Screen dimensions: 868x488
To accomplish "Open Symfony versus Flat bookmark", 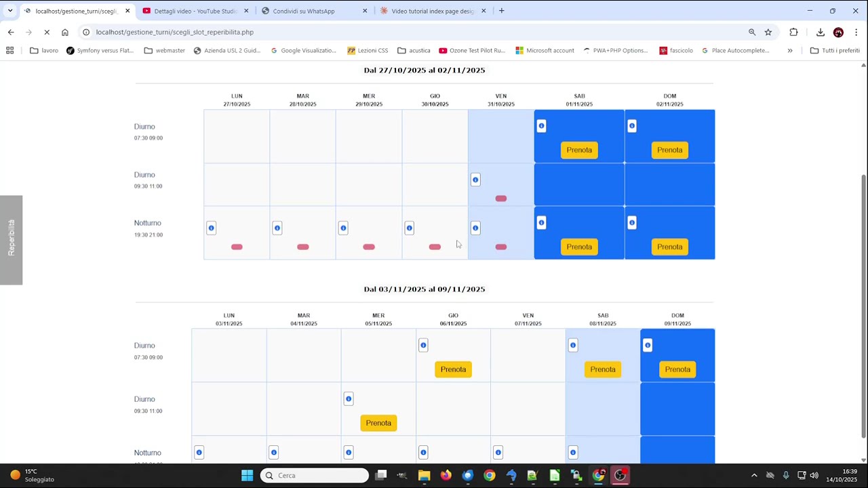I will click(x=100, y=50).
